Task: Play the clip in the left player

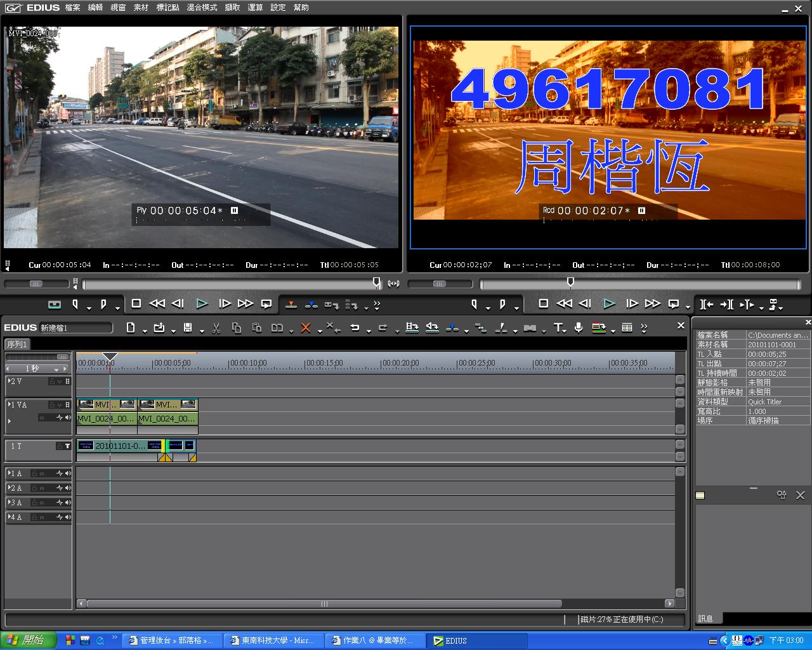Action: 202,304
